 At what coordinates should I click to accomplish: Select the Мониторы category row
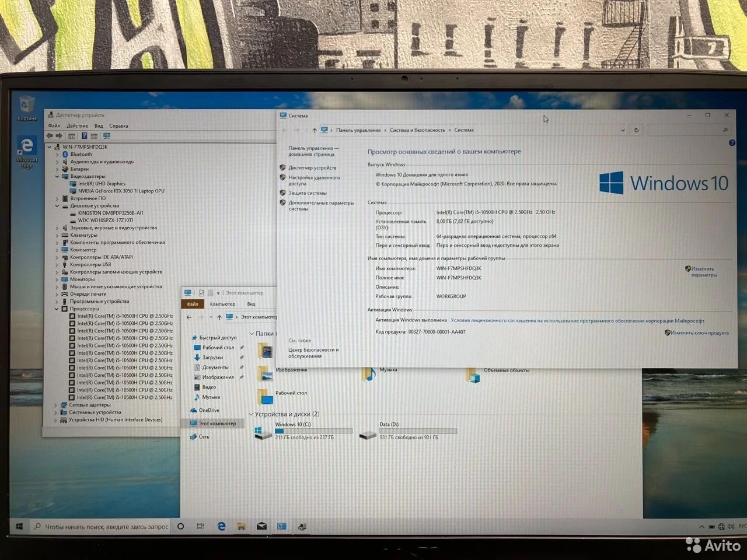point(82,279)
